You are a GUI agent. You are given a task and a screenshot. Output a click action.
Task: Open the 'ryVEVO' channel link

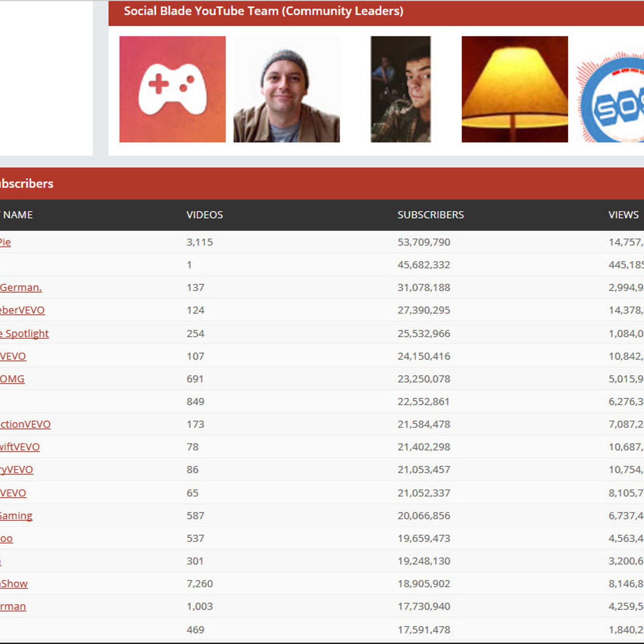(17, 469)
